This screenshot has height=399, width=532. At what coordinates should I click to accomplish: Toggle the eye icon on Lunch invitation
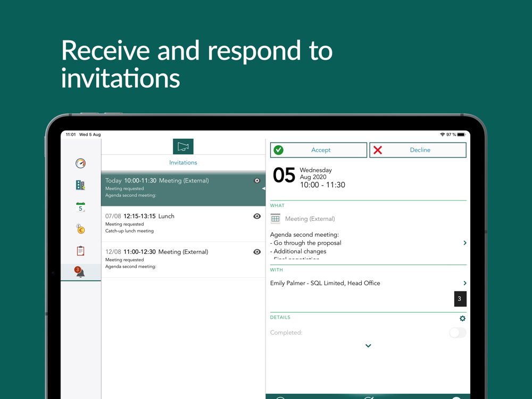click(x=257, y=216)
